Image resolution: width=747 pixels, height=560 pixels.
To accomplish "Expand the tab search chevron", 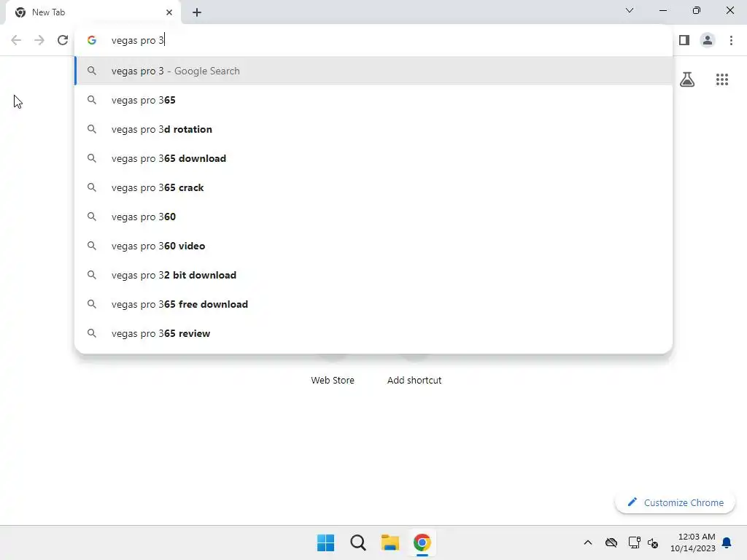I will (x=630, y=10).
